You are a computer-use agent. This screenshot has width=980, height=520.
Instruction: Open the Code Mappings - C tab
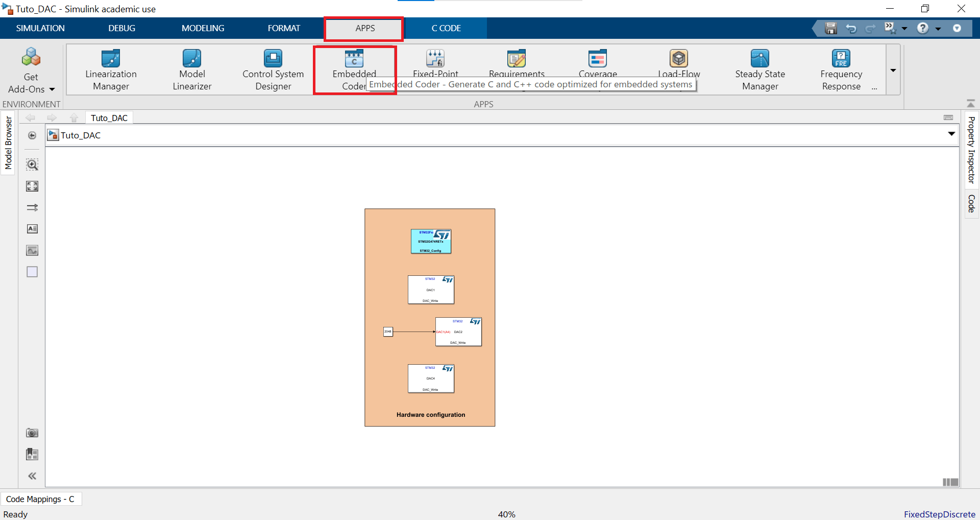[40, 499]
